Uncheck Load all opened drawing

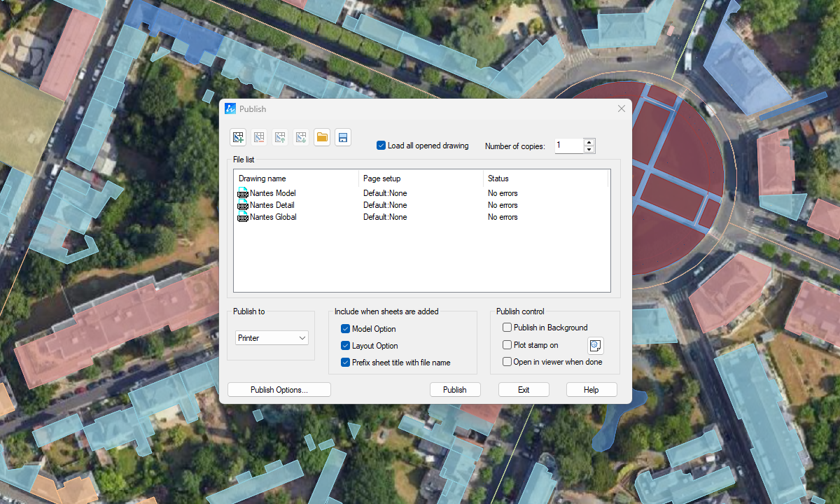[x=381, y=146]
